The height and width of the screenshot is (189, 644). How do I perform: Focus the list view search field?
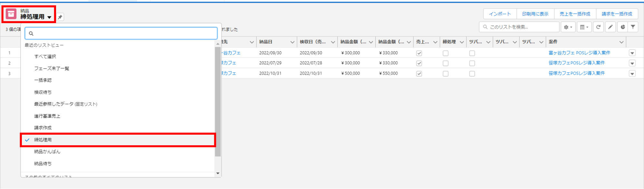121,33
